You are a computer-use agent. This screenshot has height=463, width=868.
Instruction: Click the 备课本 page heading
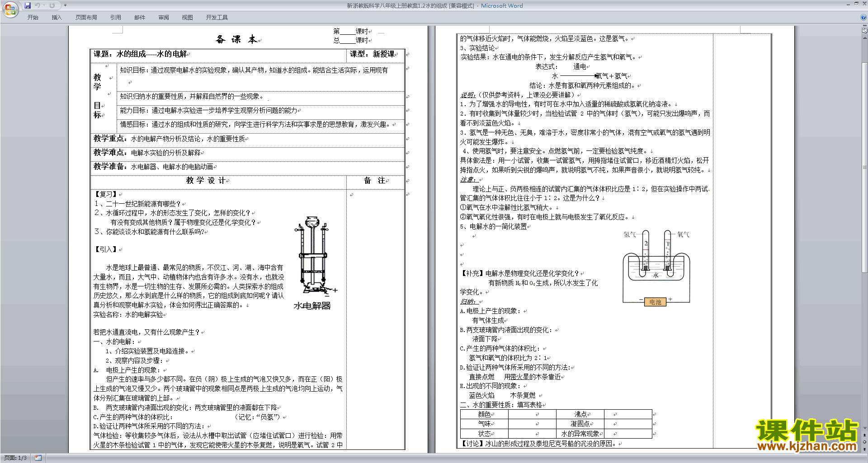click(x=237, y=40)
